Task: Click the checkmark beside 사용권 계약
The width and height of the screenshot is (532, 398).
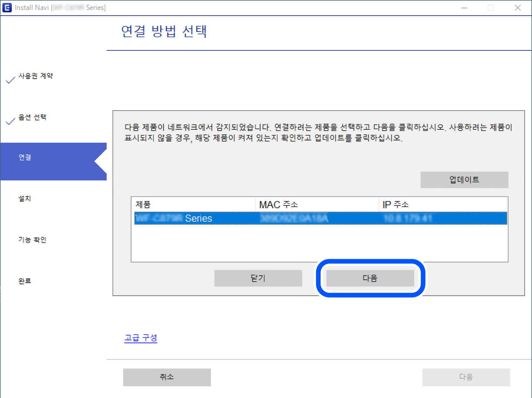Action: coord(11,80)
